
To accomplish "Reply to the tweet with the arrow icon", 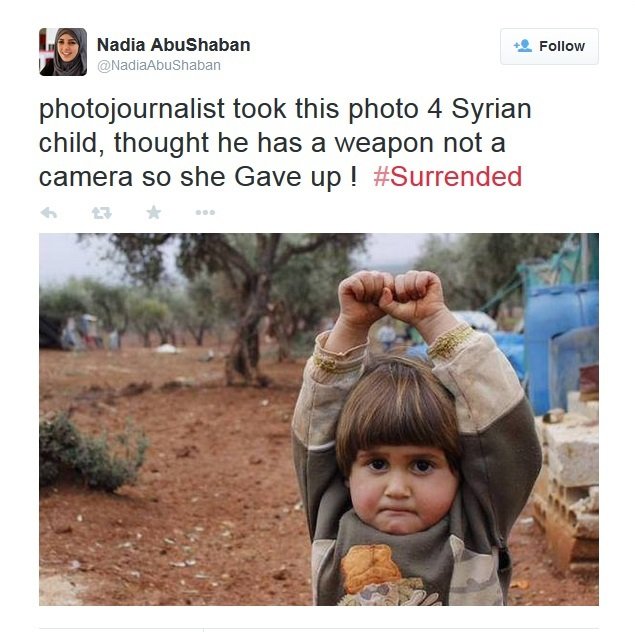I will [x=49, y=213].
